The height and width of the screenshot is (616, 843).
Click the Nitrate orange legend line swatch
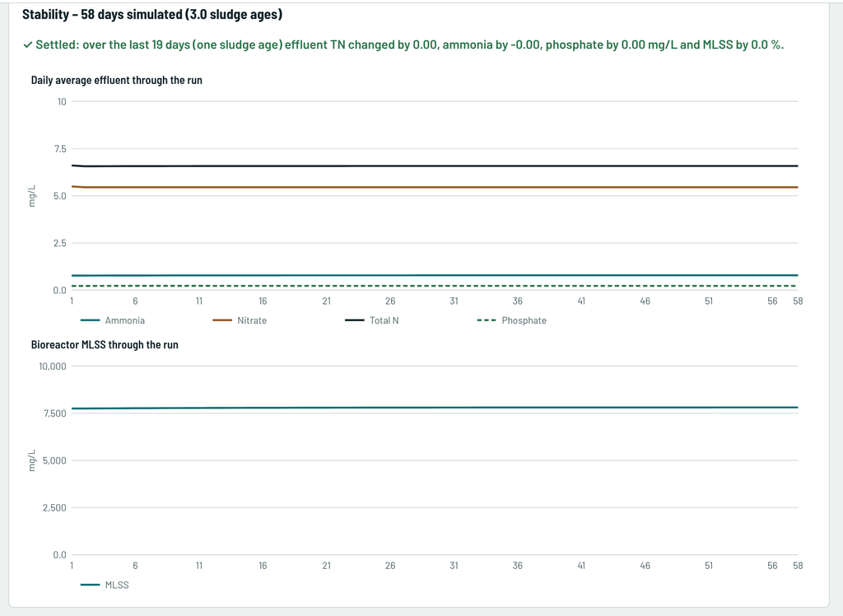pos(222,320)
